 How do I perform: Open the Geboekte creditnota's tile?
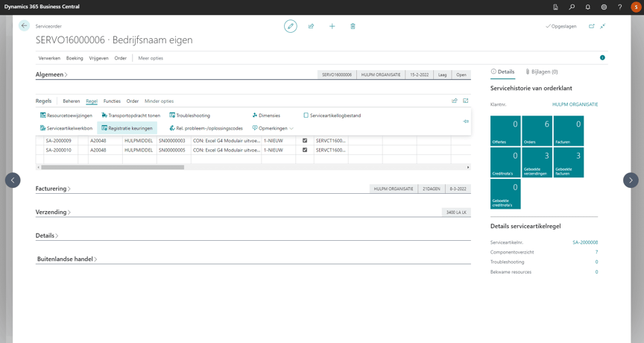[505, 194]
